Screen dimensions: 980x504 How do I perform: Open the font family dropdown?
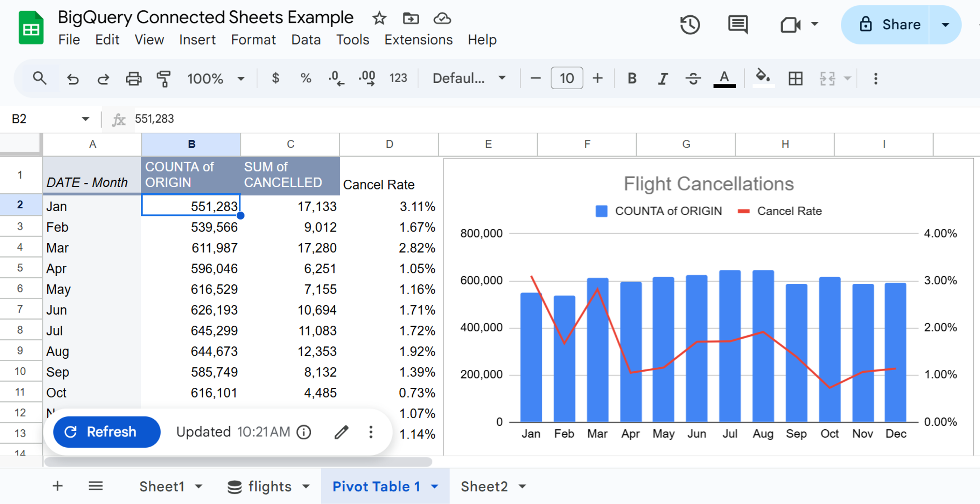469,78
